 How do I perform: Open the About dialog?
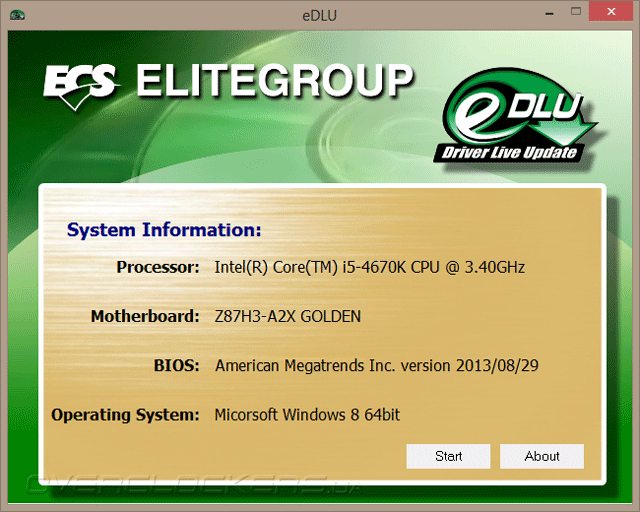tap(542, 456)
